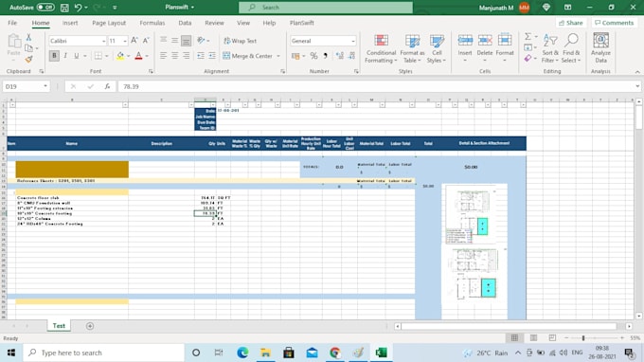Image resolution: width=644 pixels, height=362 pixels.
Task: Open the Merge & Center dropdown arrow
Action: [x=278, y=56]
